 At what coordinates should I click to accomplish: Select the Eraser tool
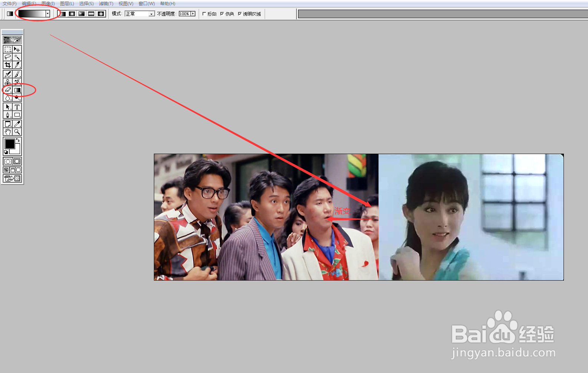point(8,90)
